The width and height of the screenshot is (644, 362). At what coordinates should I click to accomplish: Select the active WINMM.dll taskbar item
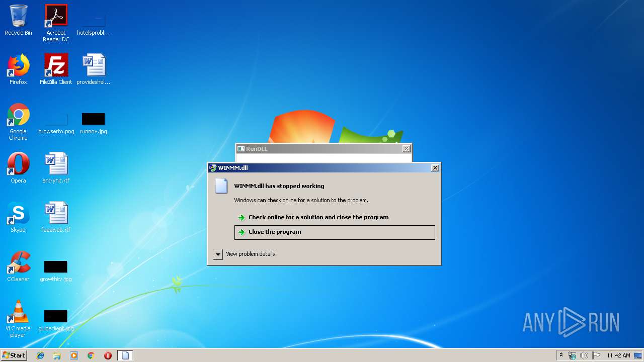[125, 355]
